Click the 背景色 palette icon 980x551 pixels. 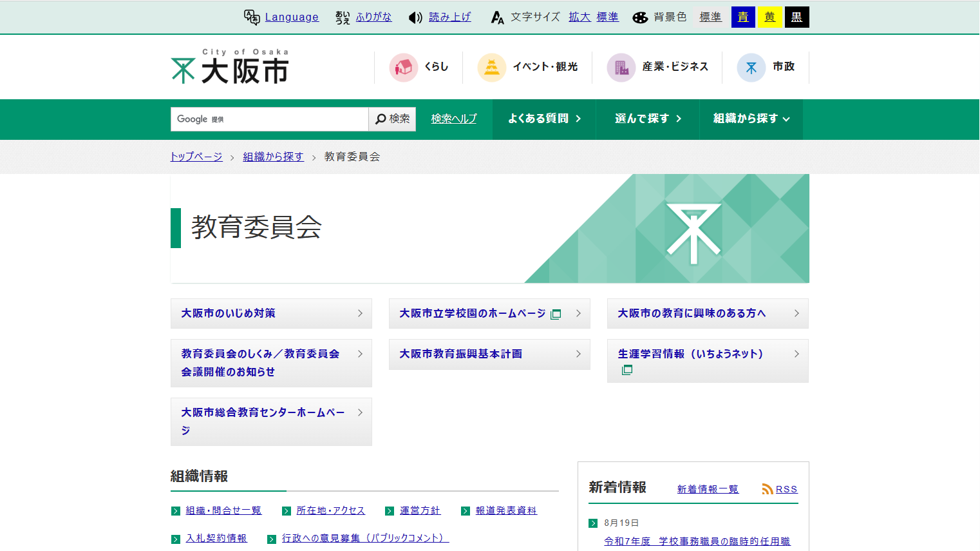[x=640, y=17]
